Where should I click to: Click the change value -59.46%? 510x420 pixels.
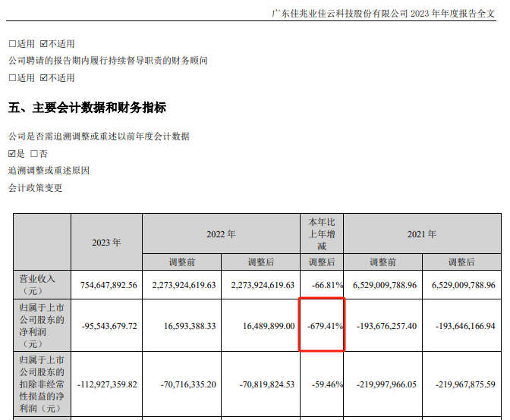coord(327,384)
